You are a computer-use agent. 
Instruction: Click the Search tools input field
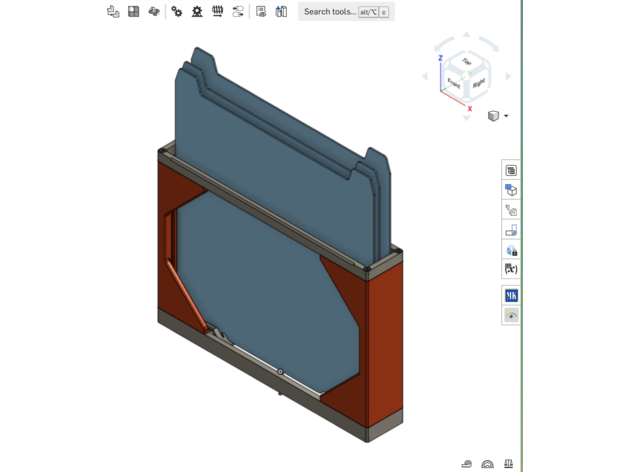click(x=330, y=12)
